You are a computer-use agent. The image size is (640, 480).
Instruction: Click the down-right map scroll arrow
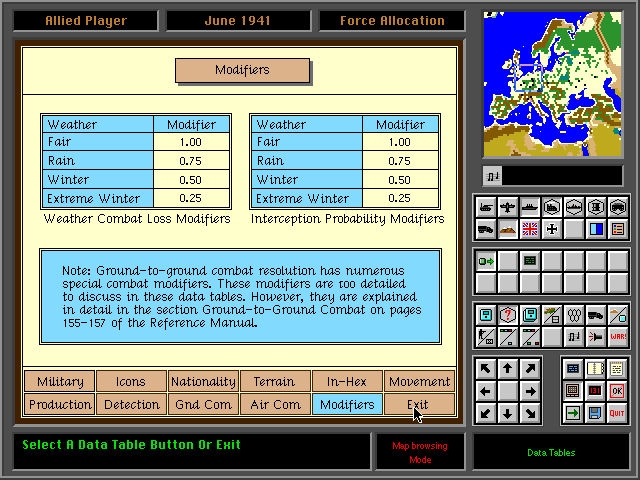coord(530,413)
